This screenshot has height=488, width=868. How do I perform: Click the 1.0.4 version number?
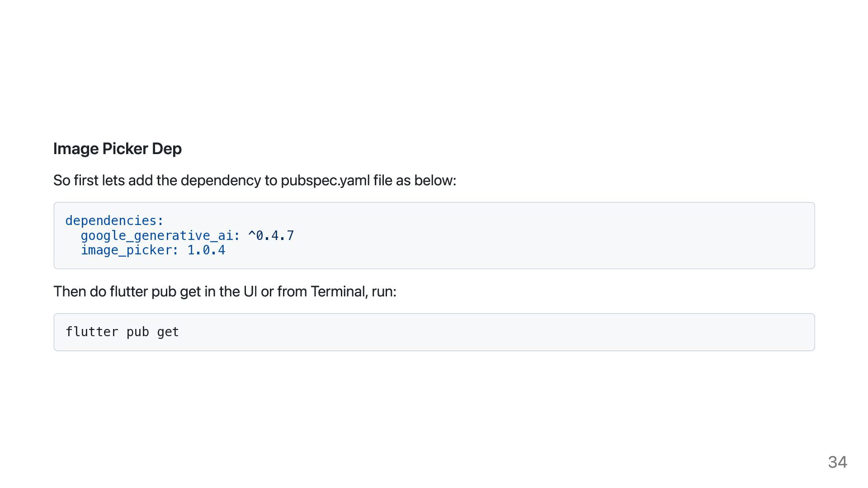coord(206,250)
